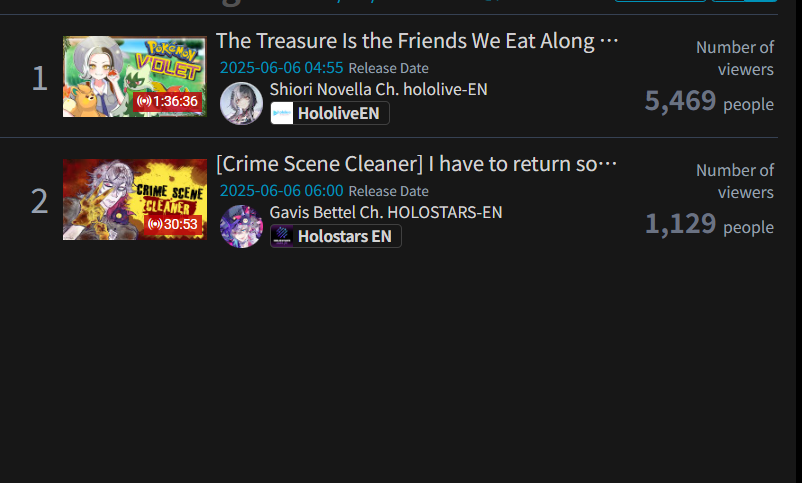This screenshot has height=483, width=802.
Task: Open the [Crime Scene Cleaner] stream title
Action: 416,164
